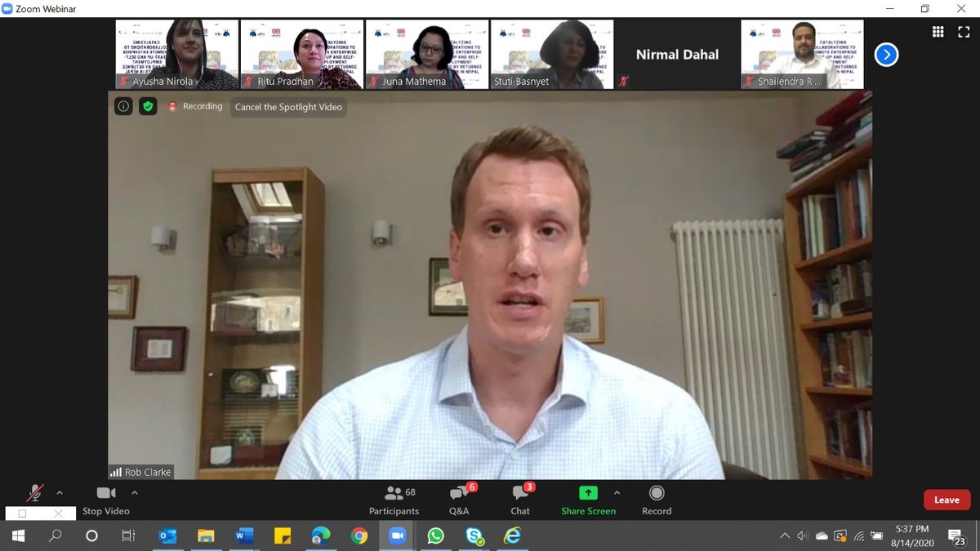This screenshot has height=551, width=980.
Task: Click Zoom icon in taskbar
Action: [398, 536]
